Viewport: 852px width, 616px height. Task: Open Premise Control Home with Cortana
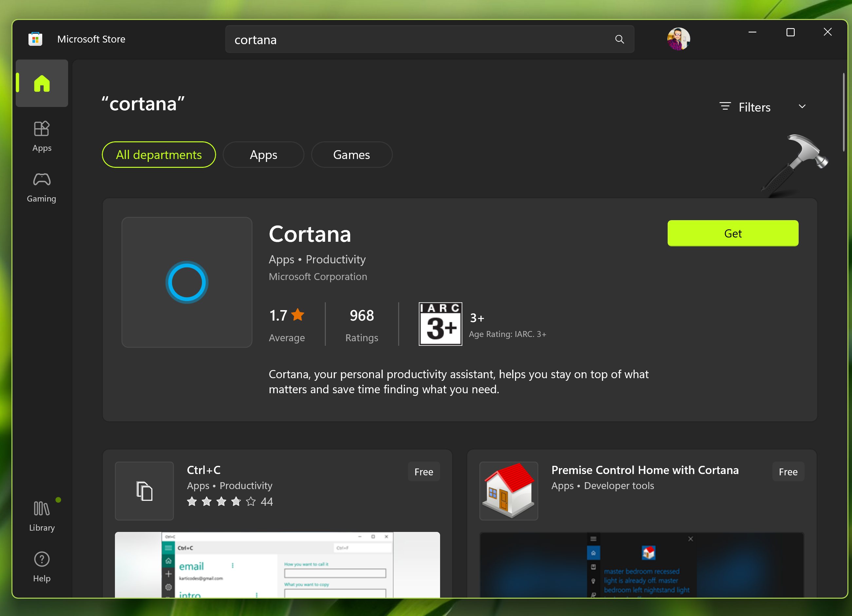pos(645,470)
